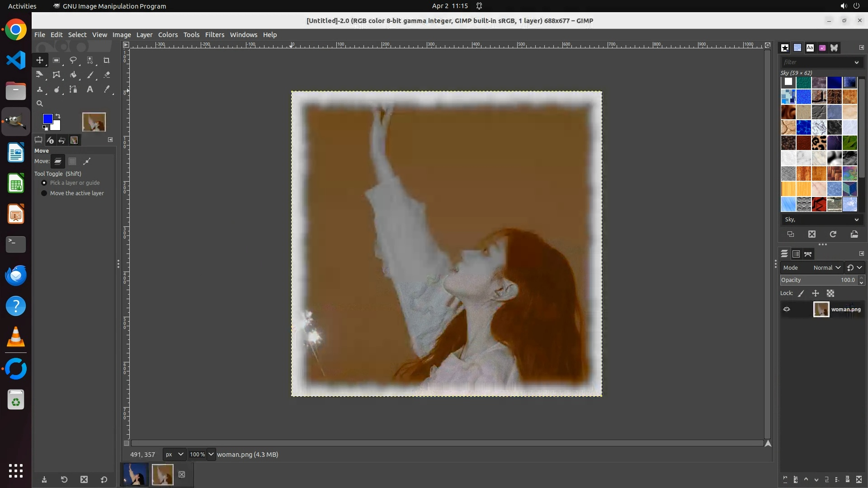
Task: Click the blue foreground color swatch
Action: point(47,118)
